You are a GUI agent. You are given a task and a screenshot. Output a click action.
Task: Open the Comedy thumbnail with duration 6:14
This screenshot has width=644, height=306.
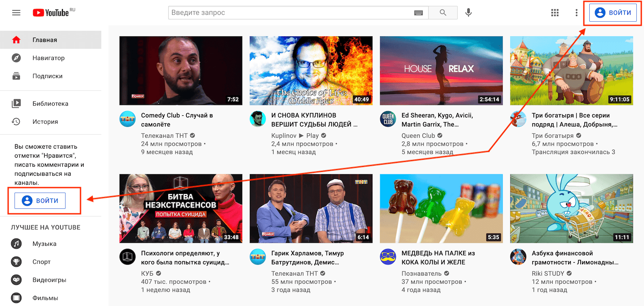[x=311, y=208]
